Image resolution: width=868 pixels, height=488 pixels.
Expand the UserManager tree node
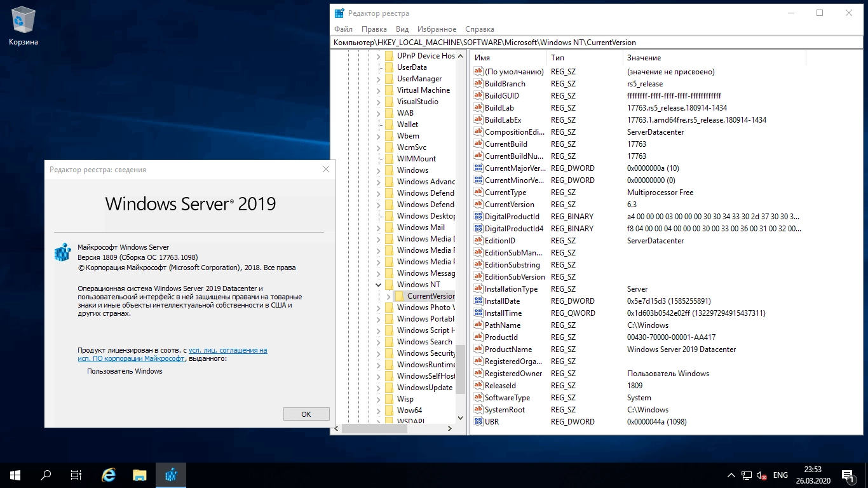[x=379, y=79]
